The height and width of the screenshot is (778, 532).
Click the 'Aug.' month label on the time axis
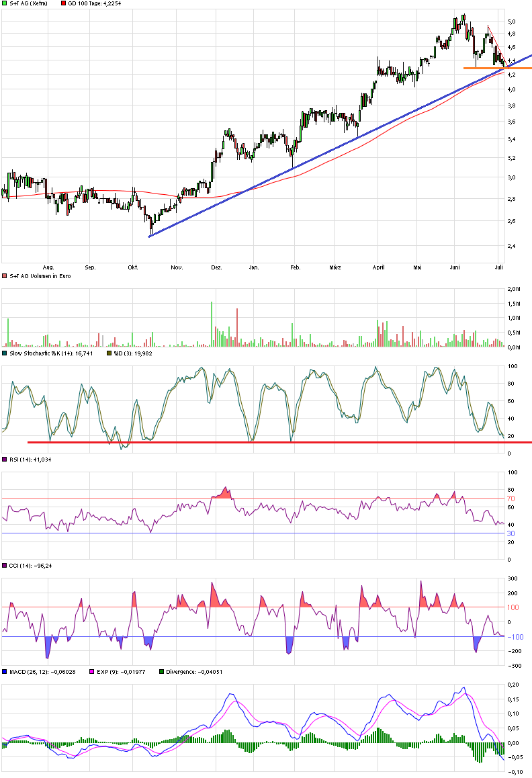(48, 267)
